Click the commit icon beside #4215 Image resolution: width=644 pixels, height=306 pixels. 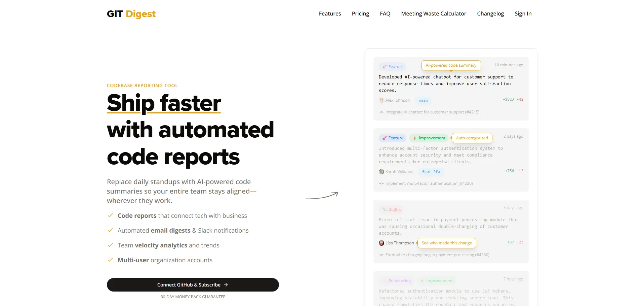click(381, 112)
